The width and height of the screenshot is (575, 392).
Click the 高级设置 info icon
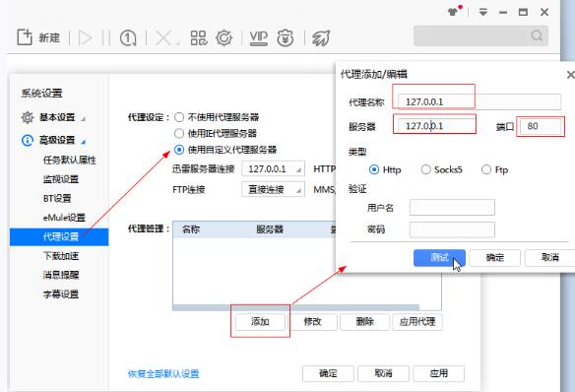(28, 140)
